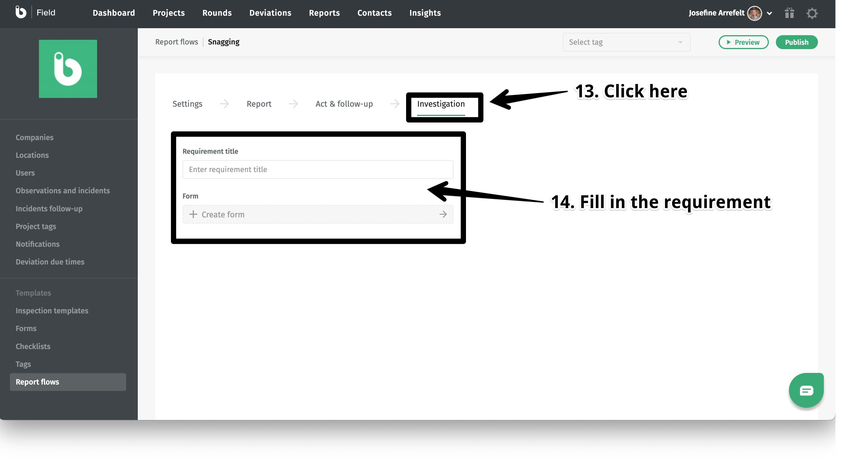This screenshot has width=868, height=463.
Task: Click Josefine Arrefelt's avatar picture
Action: coord(754,13)
